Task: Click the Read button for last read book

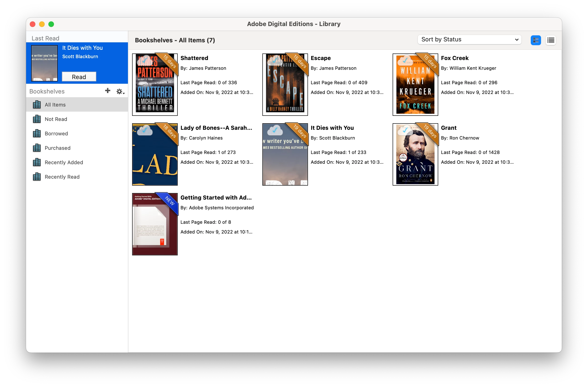Action: (79, 77)
